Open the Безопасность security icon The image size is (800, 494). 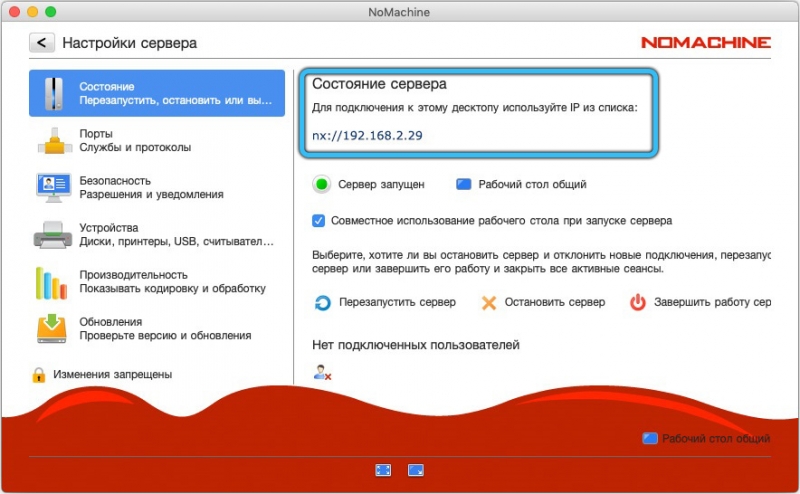(x=54, y=188)
